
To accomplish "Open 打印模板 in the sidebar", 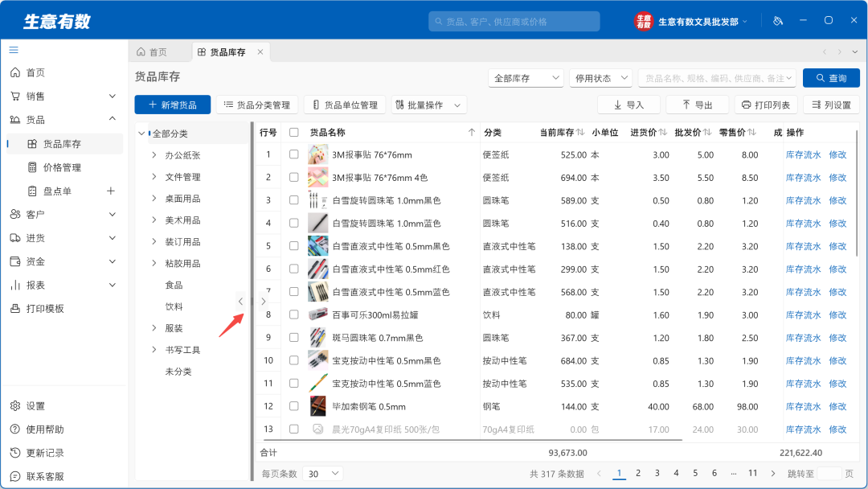I will (45, 309).
